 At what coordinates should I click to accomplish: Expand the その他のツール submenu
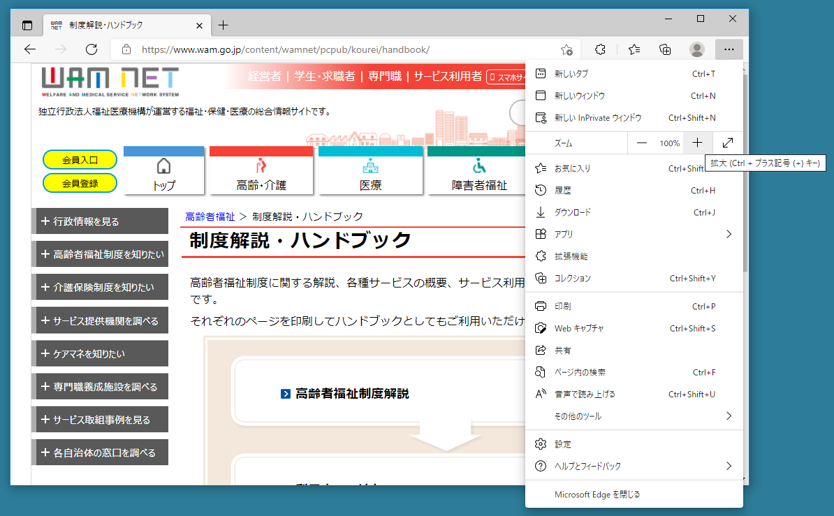pos(633,416)
